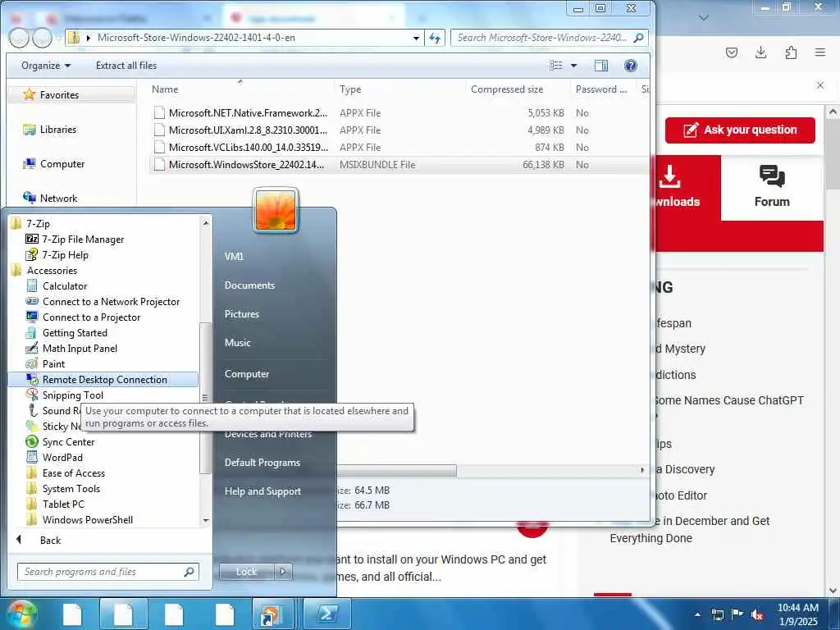Click the change view icon
This screenshot has height=630, width=840.
point(556,66)
